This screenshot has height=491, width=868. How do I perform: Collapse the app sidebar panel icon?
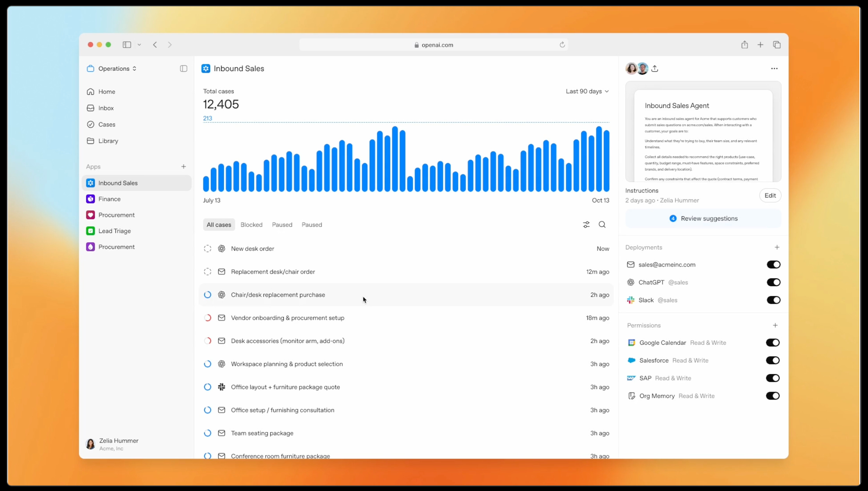coord(183,68)
